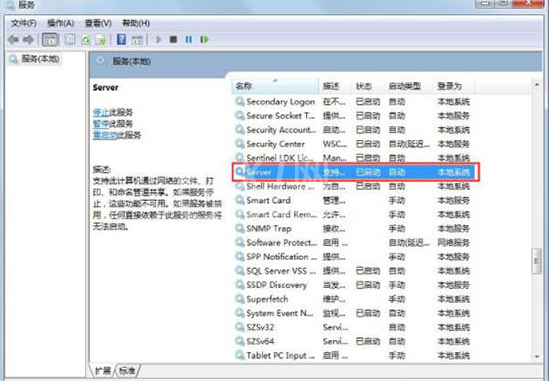The width and height of the screenshot is (549, 381).
Task: Sort by the 登录为 column header
Action: click(x=453, y=86)
